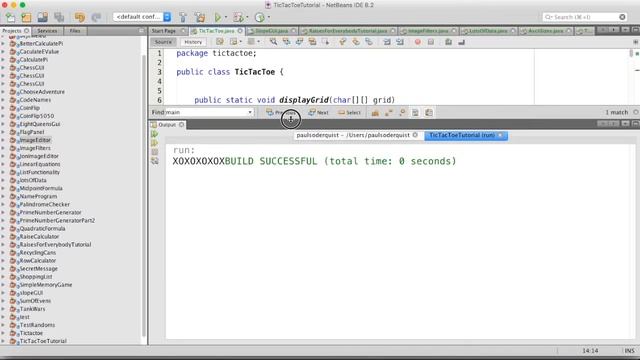Click the New Project toolbar icon

point(27,17)
